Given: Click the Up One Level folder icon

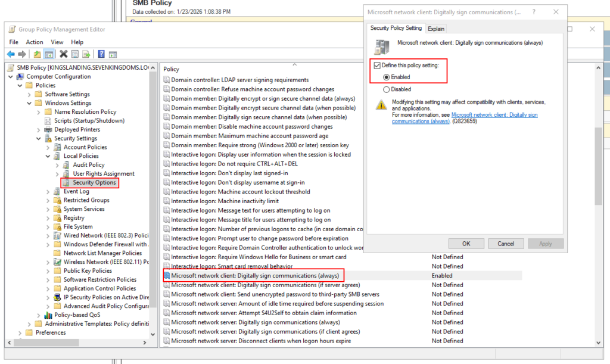Looking at the screenshot, I should pos(38,54).
